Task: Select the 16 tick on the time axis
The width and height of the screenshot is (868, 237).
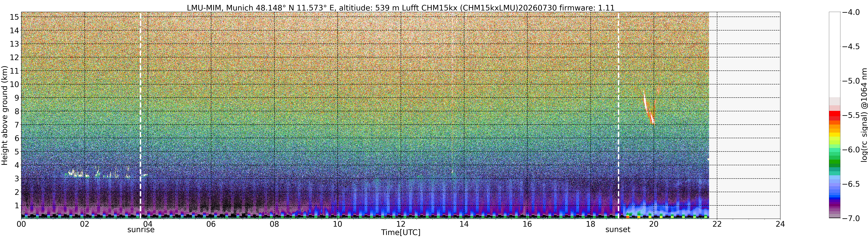Action: [x=527, y=224]
